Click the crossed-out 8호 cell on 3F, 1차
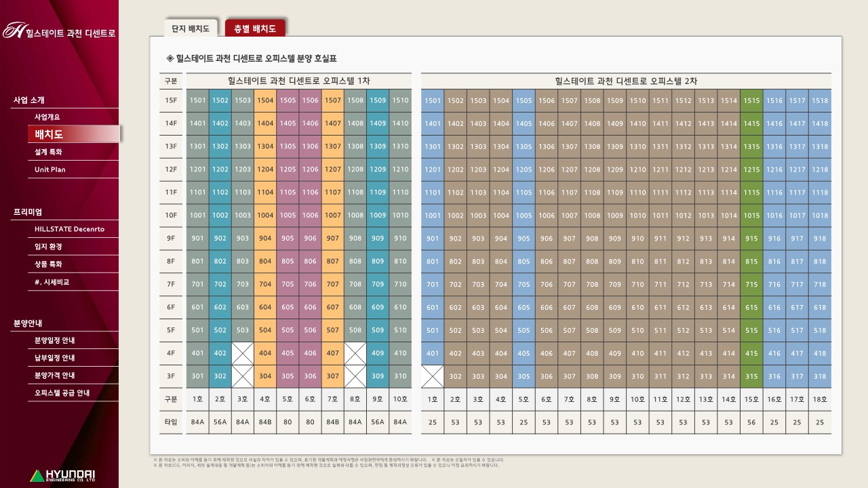 click(x=355, y=376)
